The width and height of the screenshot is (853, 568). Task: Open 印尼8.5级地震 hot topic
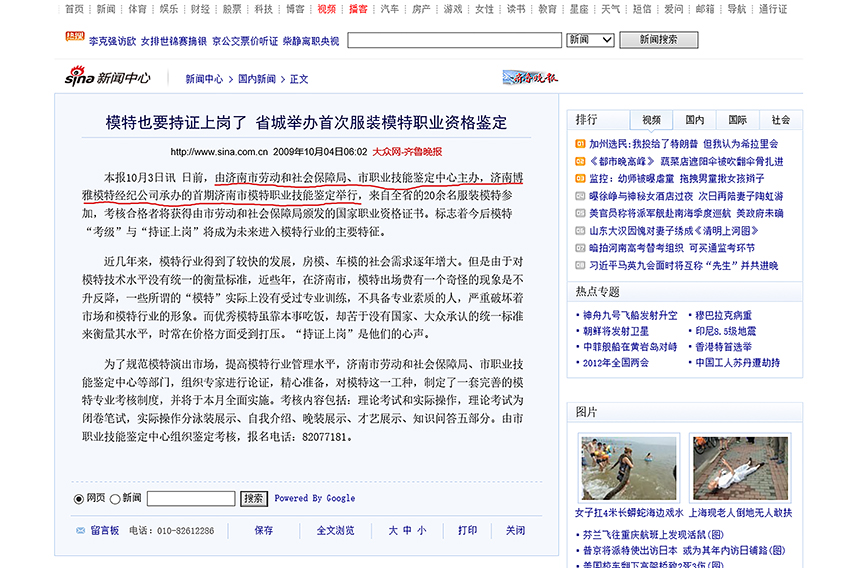pos(726,331)
